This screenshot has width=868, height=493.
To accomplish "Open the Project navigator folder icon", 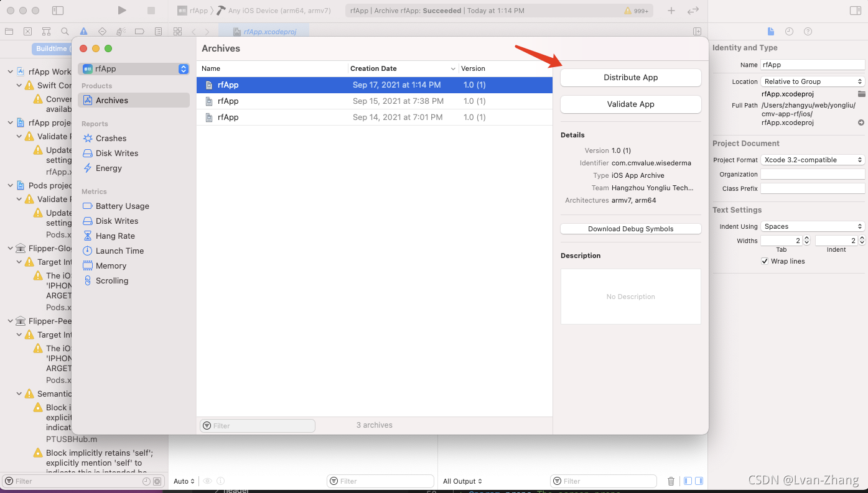I will click(x=9, y=31).
